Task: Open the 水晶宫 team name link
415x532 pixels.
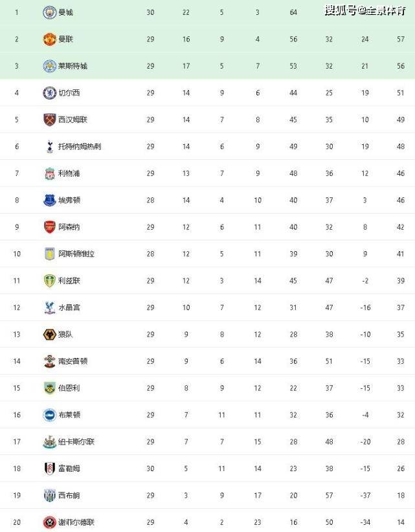Action: [x=69, y=307]
